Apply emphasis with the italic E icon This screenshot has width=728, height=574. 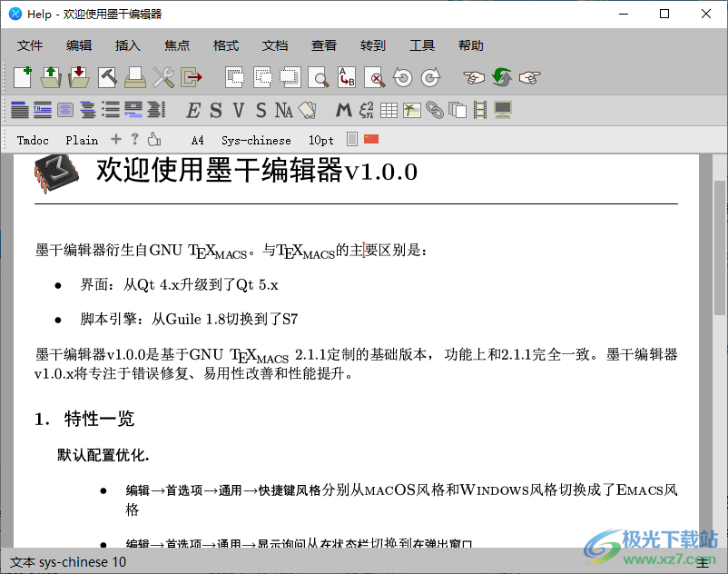pyautogui.click(x=193, y=111)
